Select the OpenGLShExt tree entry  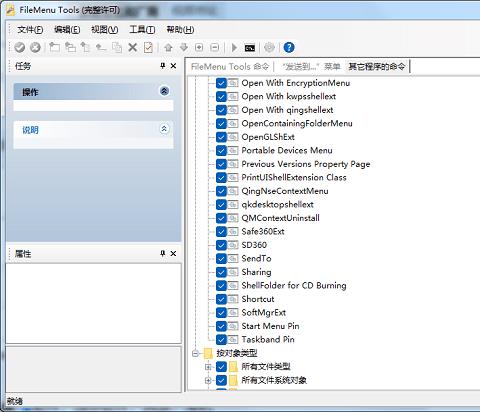268,137
